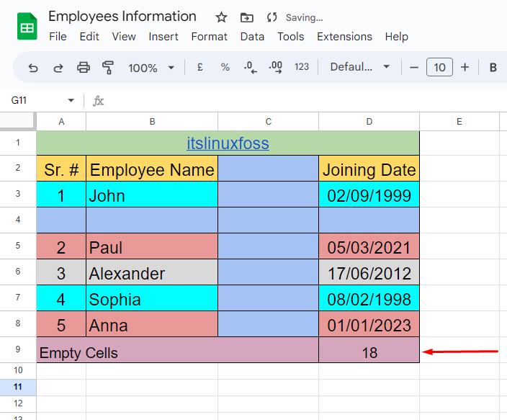
Task: Select the Employee Name header cell
Action: pos(152,169)
